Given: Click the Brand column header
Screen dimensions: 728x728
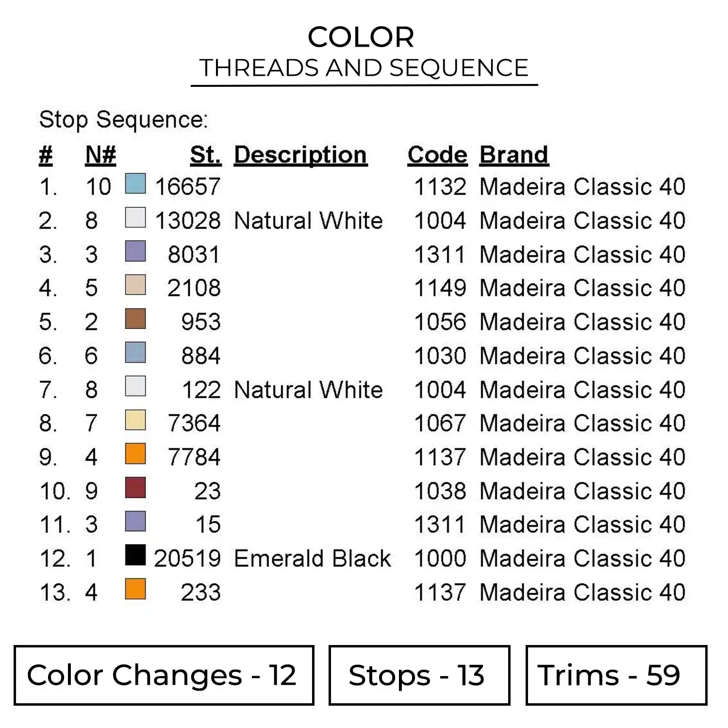Looking at the screenshot, I should 514,155.
